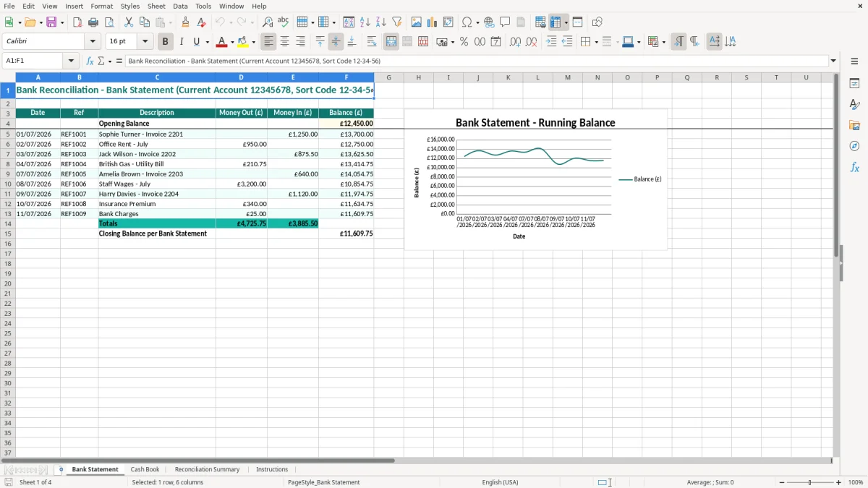Switch to the Cash Book sheet tab
Image resolution: width=868 pixels, height=488 pixels.
tap(145, 469)
